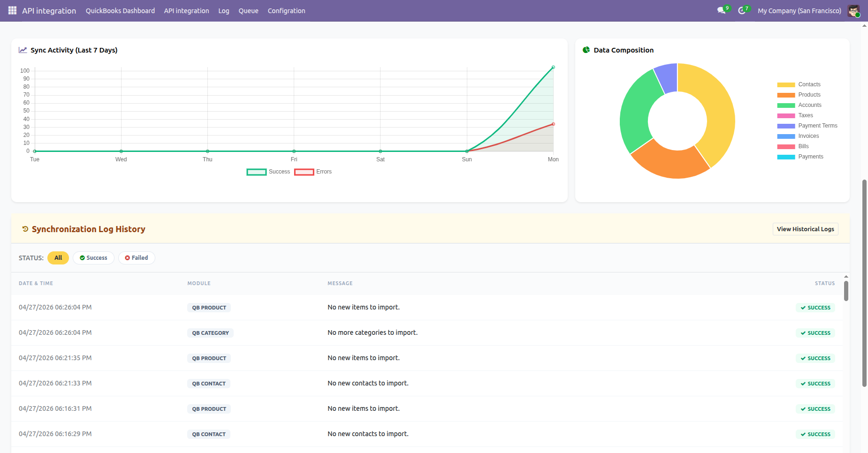Open the user avatar menu
The image size is (868, 453).
click(x=853, y=10)
